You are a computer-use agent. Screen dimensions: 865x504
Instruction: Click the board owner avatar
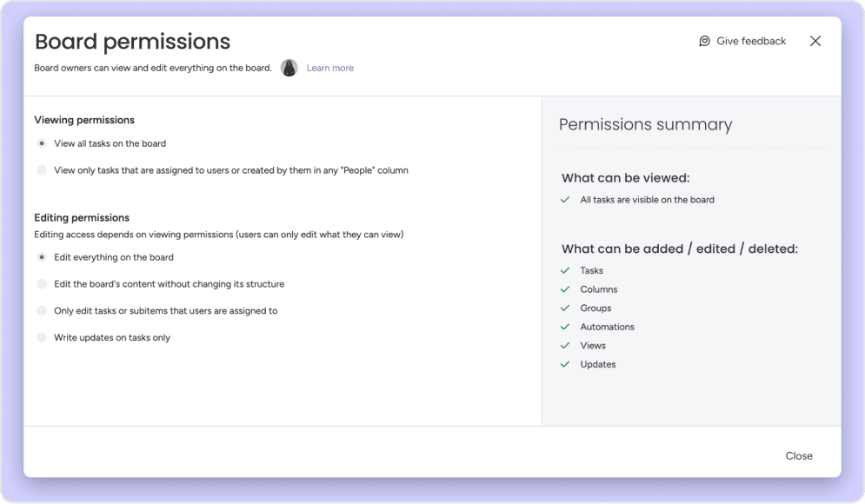pyautogui.click(x=289, y=68)
